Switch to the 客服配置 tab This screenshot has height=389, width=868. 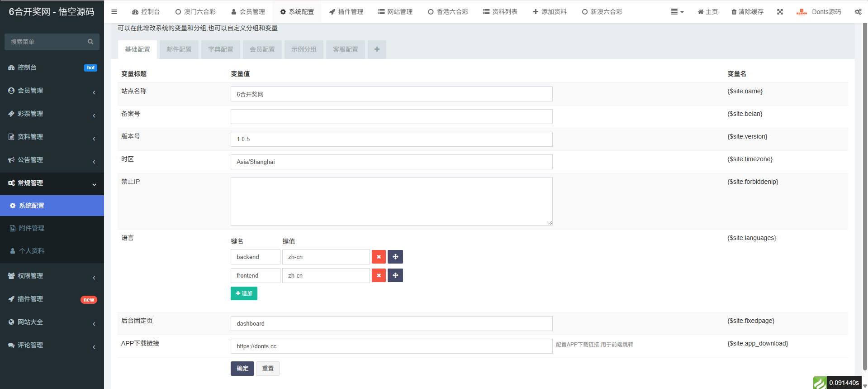point(345,49)
